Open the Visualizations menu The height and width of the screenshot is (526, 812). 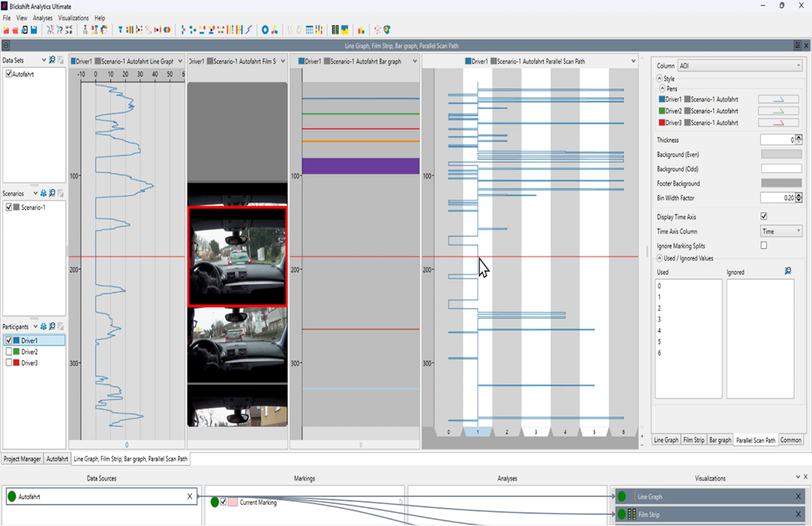click(x=74, y=18)
